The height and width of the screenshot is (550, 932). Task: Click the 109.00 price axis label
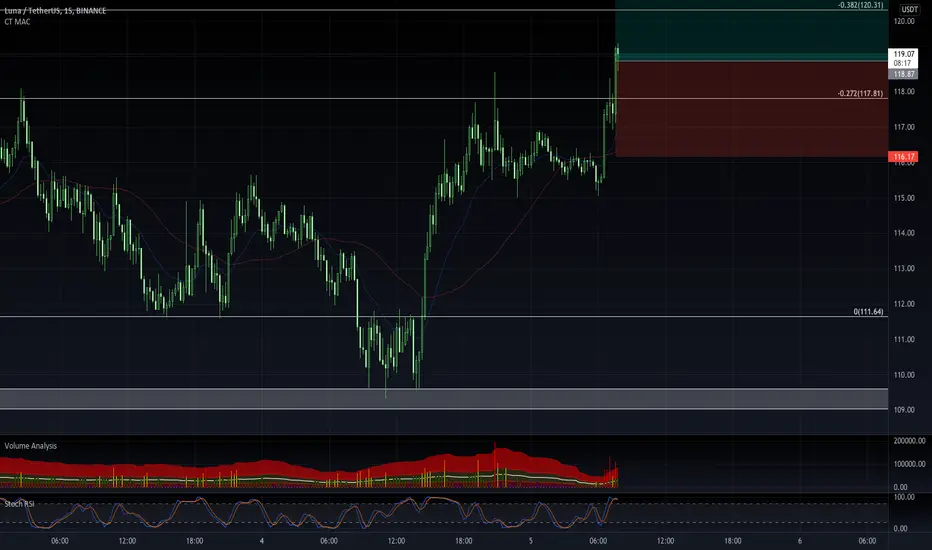904,410
